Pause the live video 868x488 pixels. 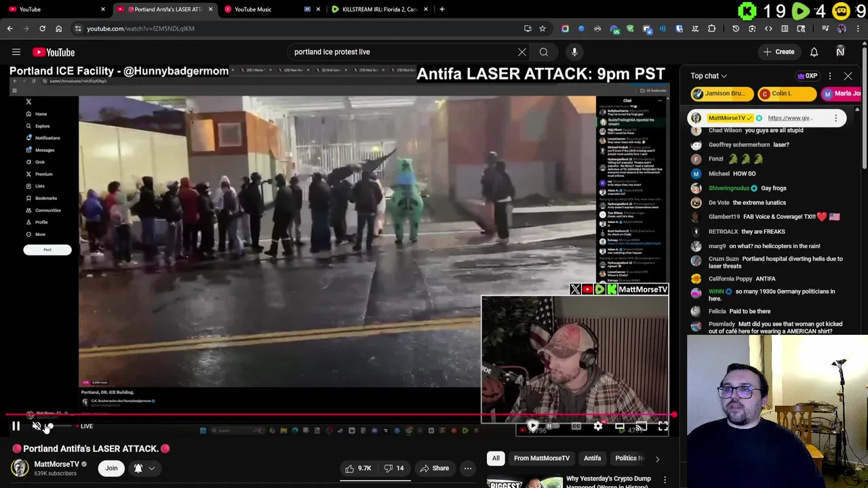coord(16,426)
